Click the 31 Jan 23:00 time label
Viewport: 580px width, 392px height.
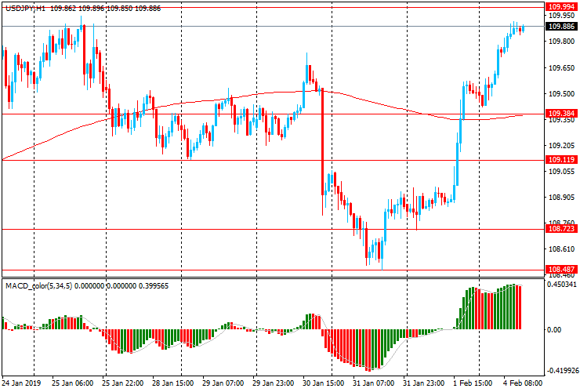coord(423,384)
